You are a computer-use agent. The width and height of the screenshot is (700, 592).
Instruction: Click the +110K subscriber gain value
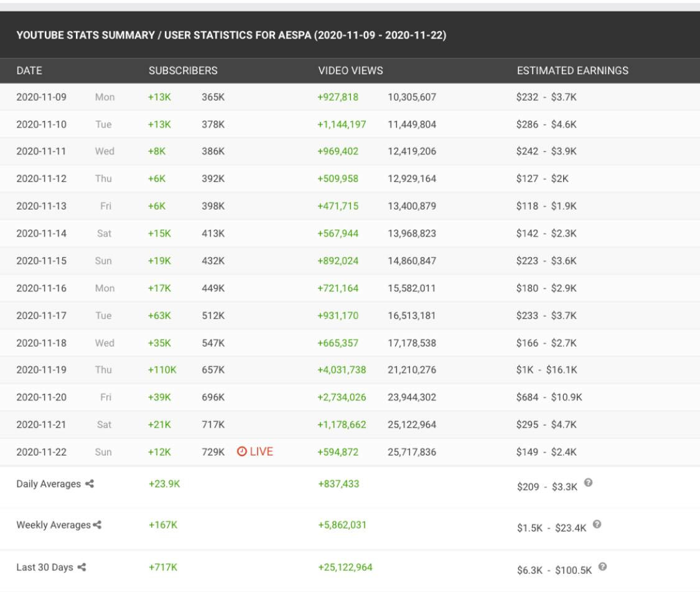(x=162, y=370)
